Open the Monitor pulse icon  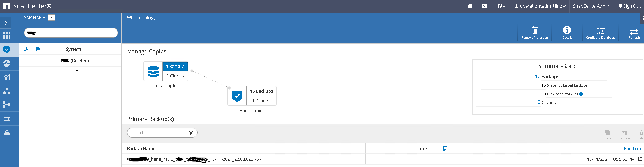(7, 63)
